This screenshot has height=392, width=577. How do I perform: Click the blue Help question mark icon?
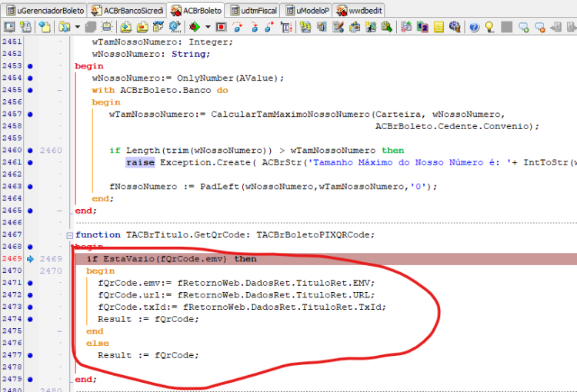(474, 27)
